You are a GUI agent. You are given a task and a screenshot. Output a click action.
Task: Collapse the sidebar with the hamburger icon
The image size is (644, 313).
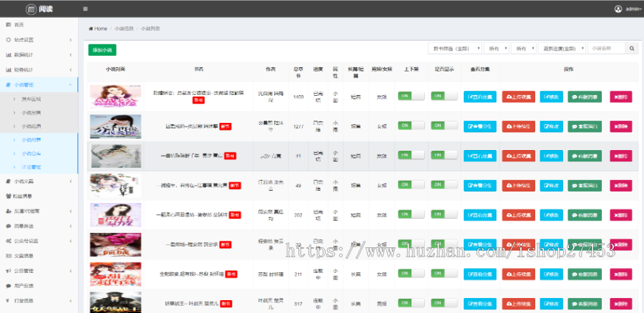point(85,9)
